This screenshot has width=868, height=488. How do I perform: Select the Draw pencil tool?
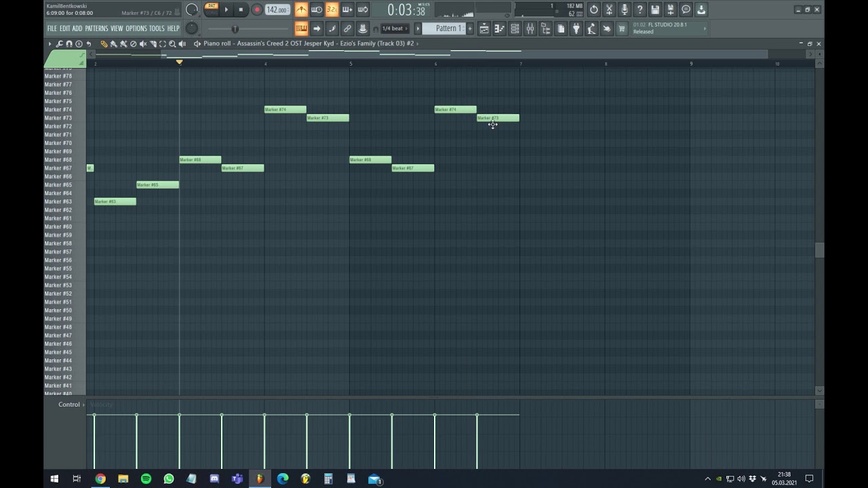click(104, 43)
